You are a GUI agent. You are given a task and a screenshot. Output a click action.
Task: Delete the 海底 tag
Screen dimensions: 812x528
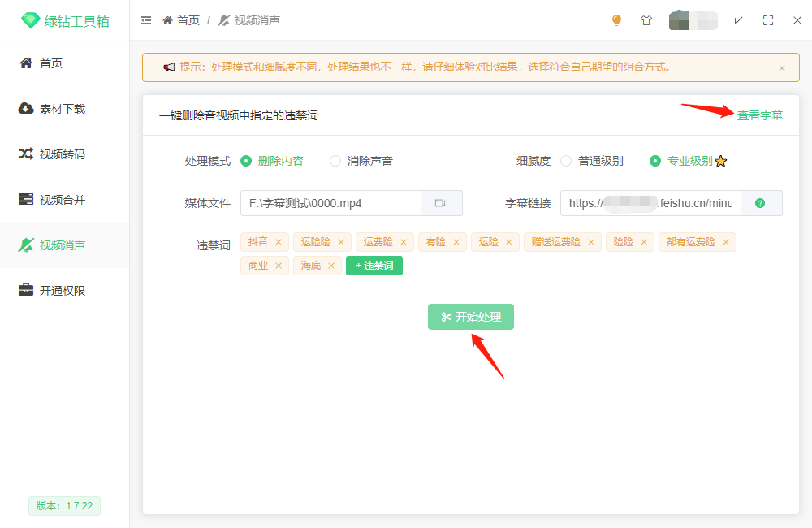click(x=331, y=265)
